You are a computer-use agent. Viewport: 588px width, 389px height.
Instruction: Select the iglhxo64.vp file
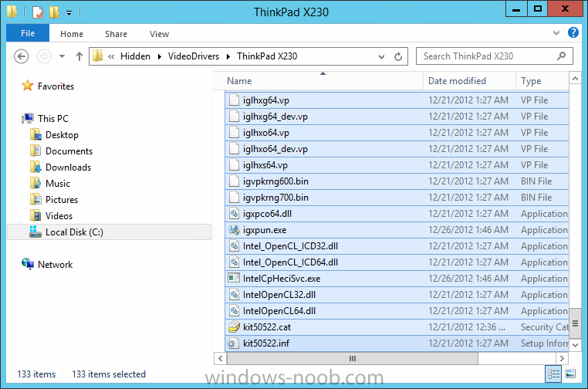397,133
